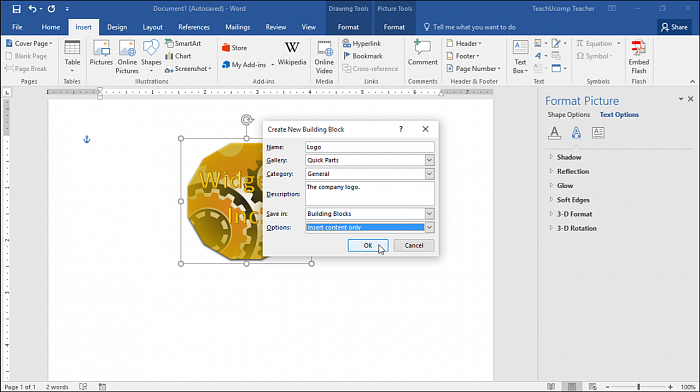Open Page Number dropdown
The height and width of the screenshot is (392, 700).
tap(474, 69)
